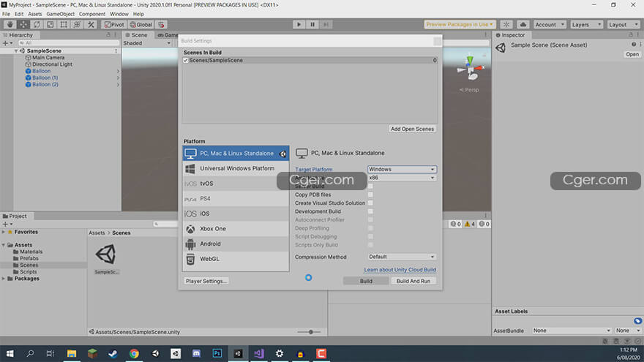Step one frame forward
The height and width of the screenshot is (362, 644).
pyautogui.click(x=326, y=25)
